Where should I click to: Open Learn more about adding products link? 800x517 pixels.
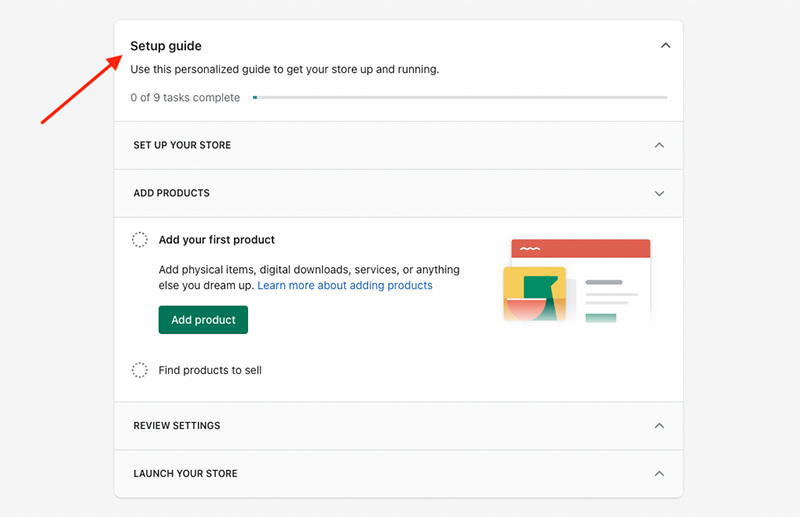(x=345, y=285)
